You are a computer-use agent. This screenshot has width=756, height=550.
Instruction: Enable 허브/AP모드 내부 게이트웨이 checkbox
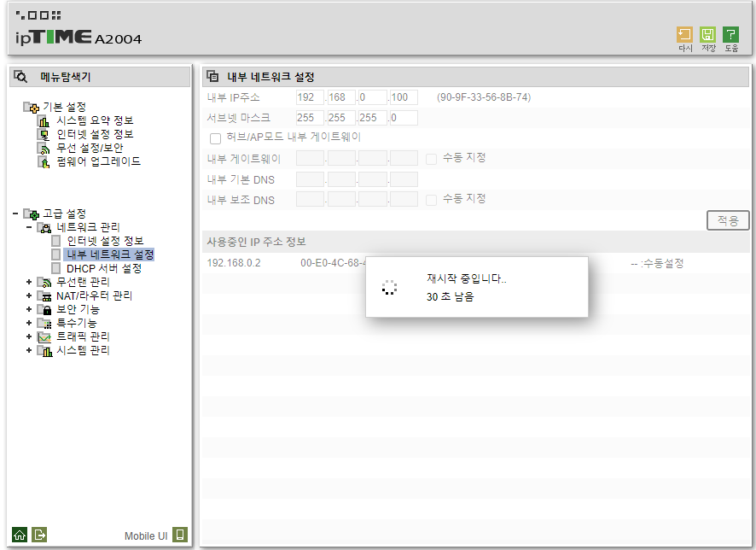(x=216, y=138)
